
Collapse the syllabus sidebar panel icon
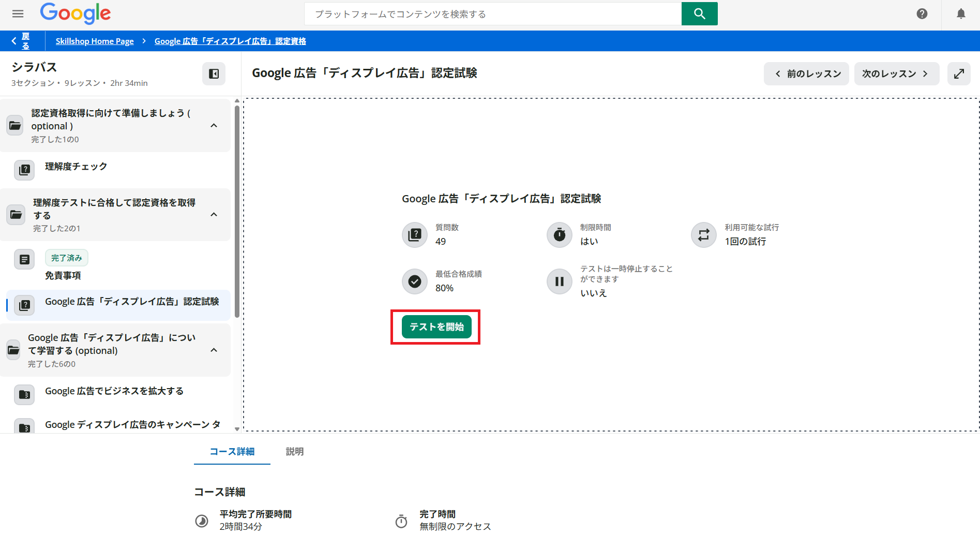[x=214, y=74]
